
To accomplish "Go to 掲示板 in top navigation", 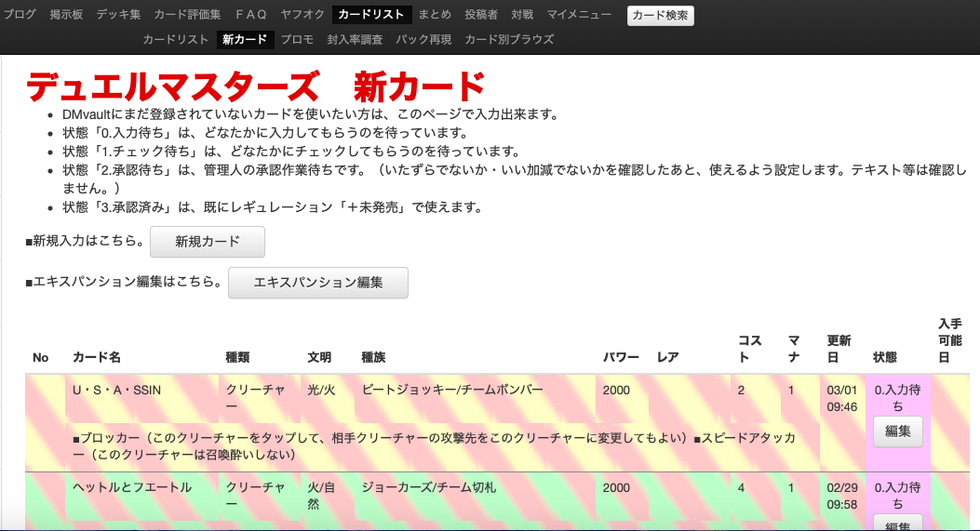I will click(66, 14).
